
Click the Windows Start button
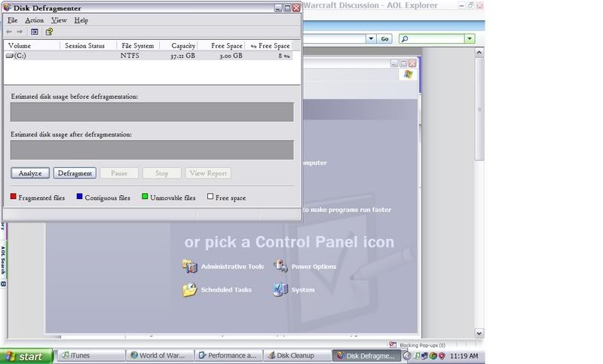pos(26,356)
